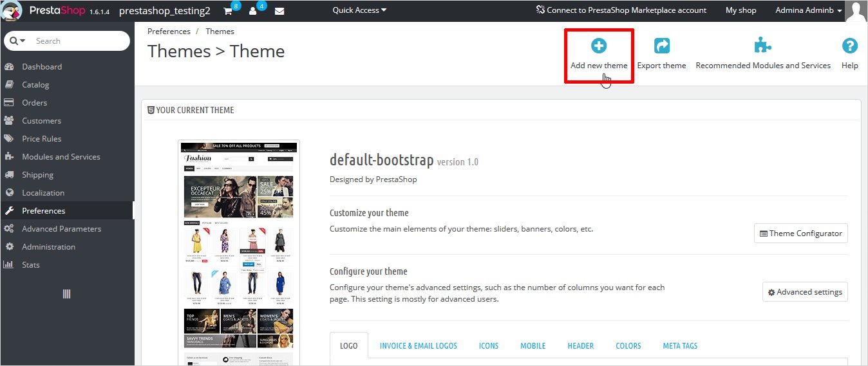Click the Customers group icon in sidebar
The width and height of the screenshot is (868, 366).
pyautogui.click(x=9, y=121)
